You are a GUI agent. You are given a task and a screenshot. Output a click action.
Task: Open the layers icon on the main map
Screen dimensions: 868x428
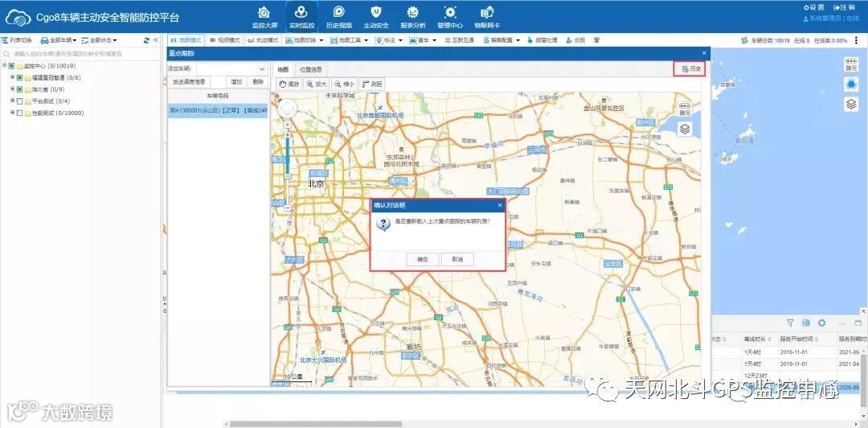(851, 104)
